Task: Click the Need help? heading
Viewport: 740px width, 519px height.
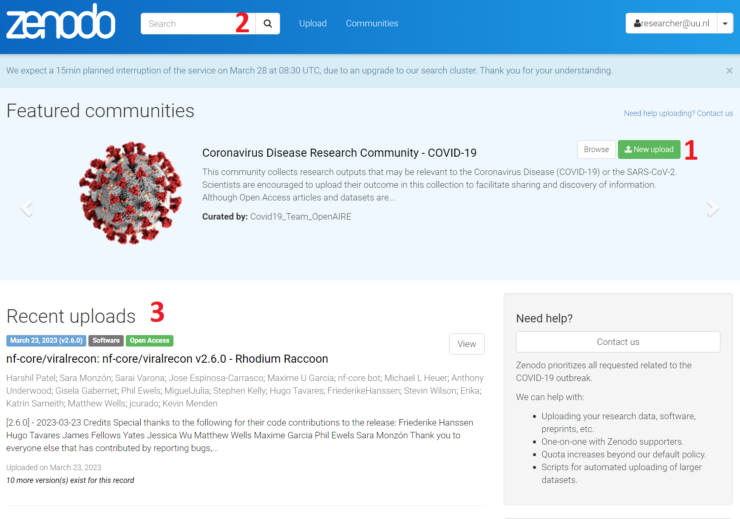Action: point(544,318)
